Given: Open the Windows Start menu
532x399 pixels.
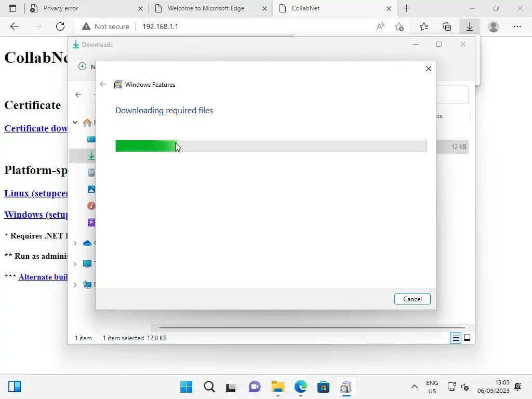Looking at the screenshot, I should [186, 387].
